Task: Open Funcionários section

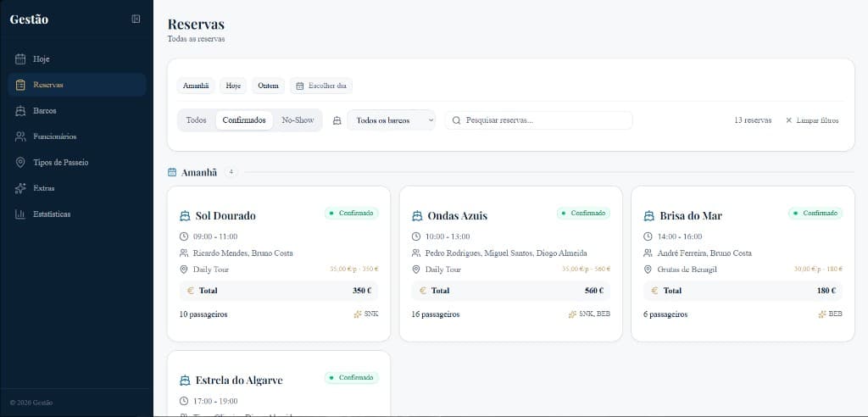Action: [77, 136]
